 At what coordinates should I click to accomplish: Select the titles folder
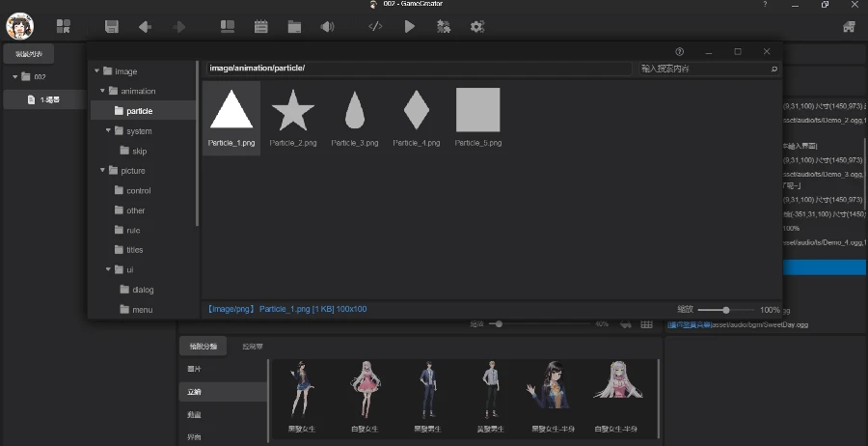click(134, 250)
